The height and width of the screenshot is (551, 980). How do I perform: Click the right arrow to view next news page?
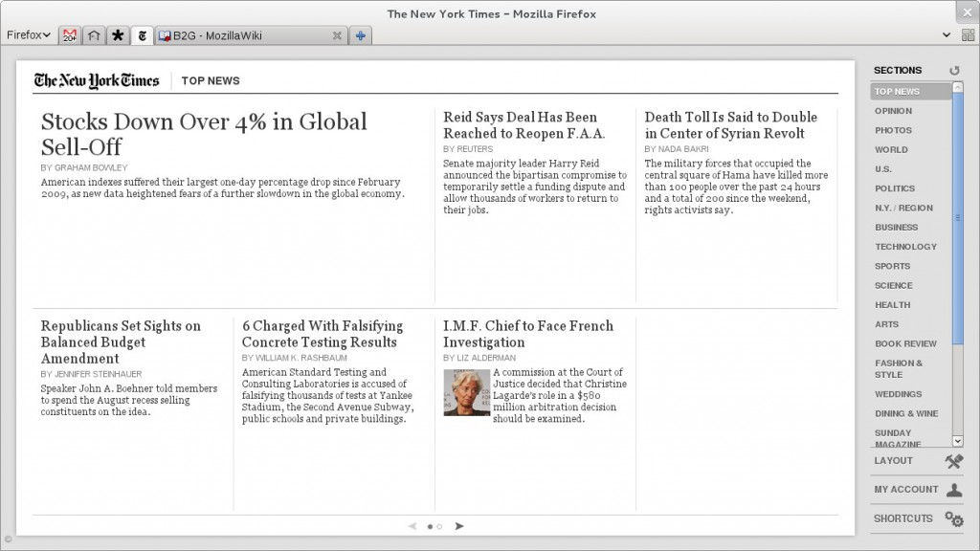click(x=459, y=525)
